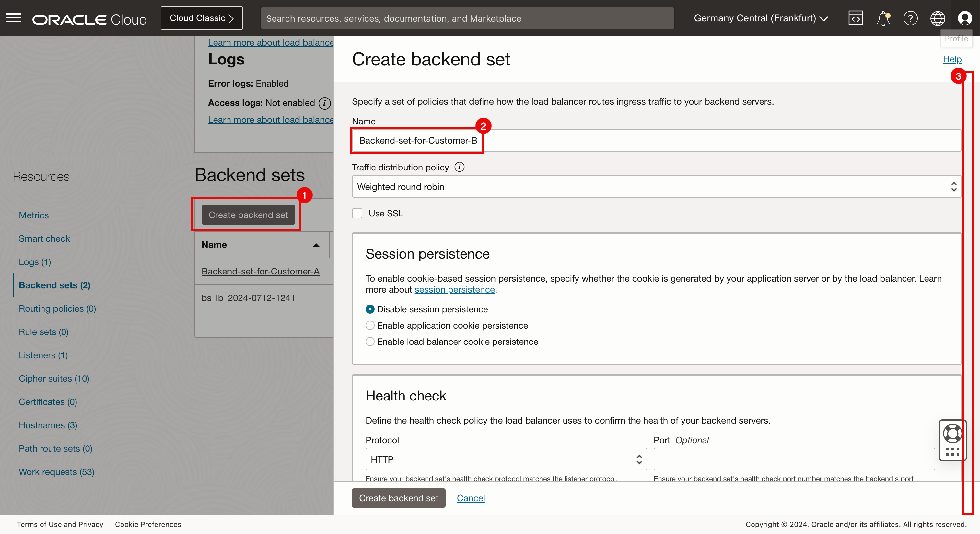Click the Traffic distribution policy info icon
This screenshot has height=534, width=980.
pyautogui.click(x=460, y=167)
